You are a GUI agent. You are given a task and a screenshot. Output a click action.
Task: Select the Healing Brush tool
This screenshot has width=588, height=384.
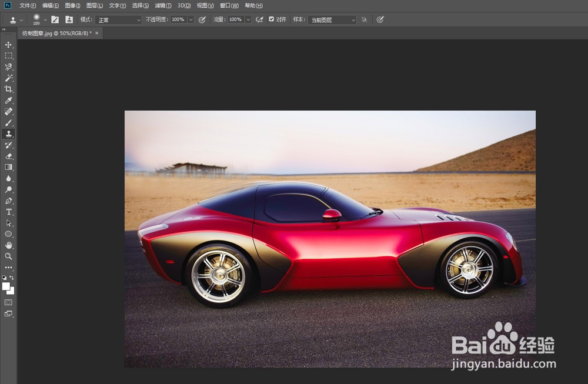point(9,111)
